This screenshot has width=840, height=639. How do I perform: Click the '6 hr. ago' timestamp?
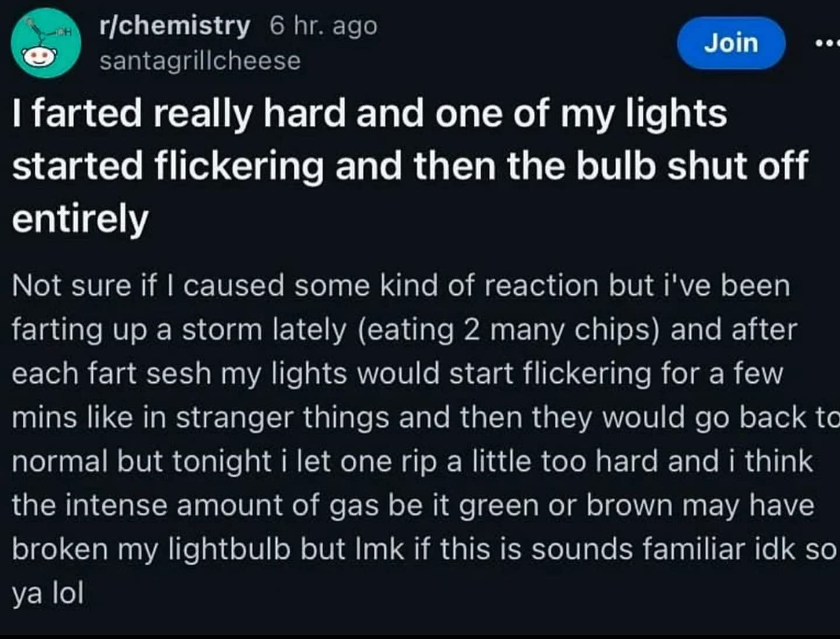click(x=323, y=26)
